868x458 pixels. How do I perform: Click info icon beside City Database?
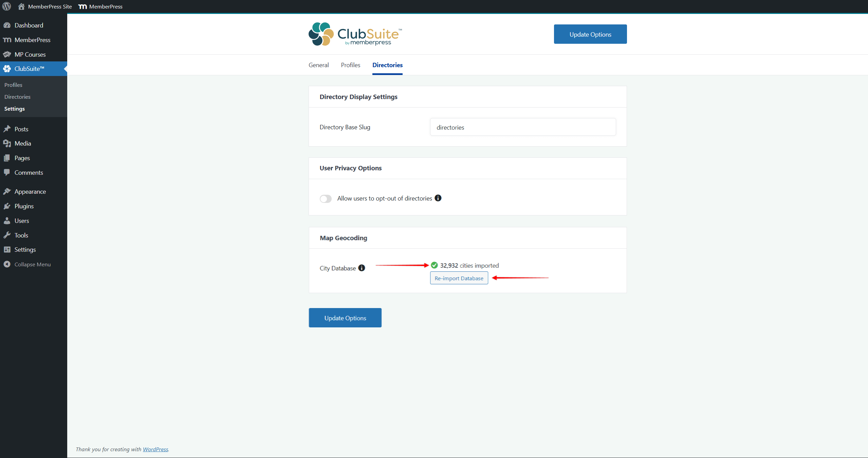(362, 268)
